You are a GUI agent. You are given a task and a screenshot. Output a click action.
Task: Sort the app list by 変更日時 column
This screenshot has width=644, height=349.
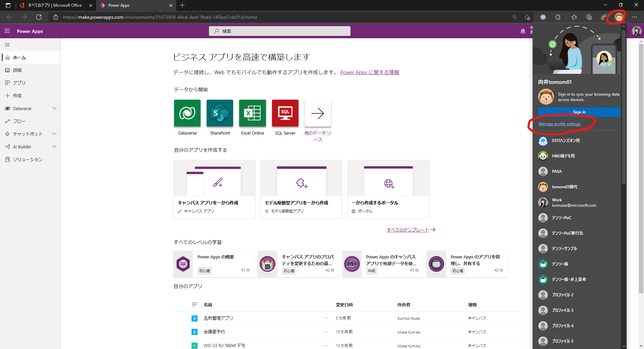[344, 305]
